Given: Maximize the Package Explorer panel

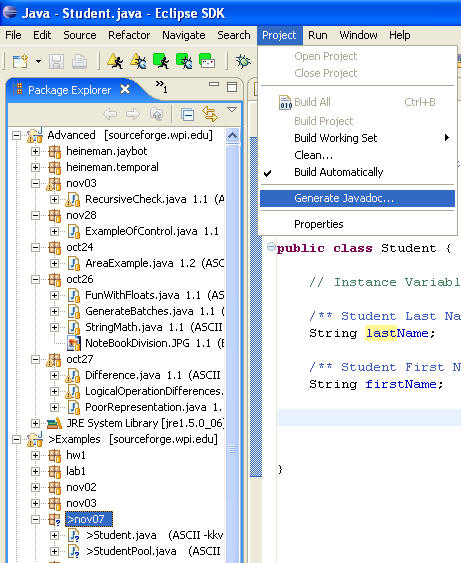Looking at the screenshot, I should tap(232, 87).
